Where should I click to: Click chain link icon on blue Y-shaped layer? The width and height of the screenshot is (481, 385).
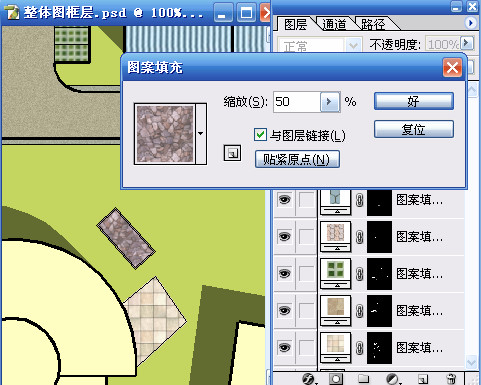[x=359, y=200]
